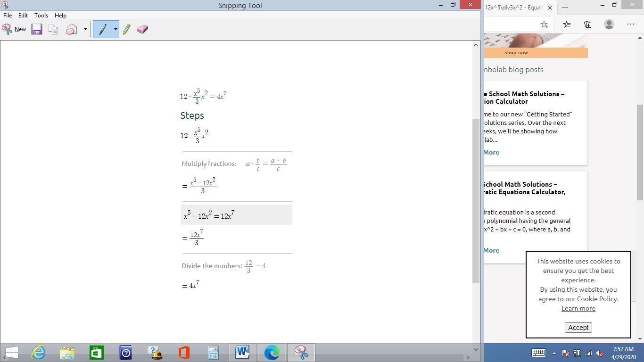Image resolution: width=644 pixels, height=362 pixels.
Task: Click the muted volume tray icon
Action: [x=600, y=353]
